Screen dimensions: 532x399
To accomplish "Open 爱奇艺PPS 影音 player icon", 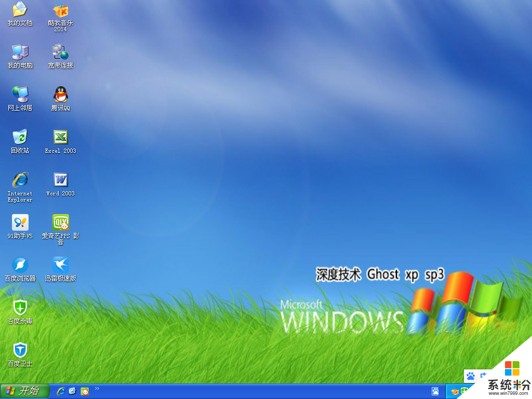I will point(60,223).
